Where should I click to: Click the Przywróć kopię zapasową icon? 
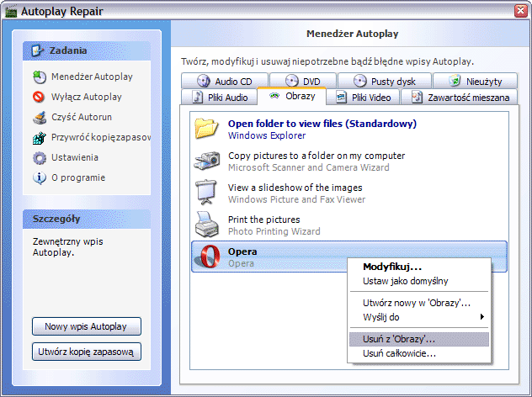(40, 138)
